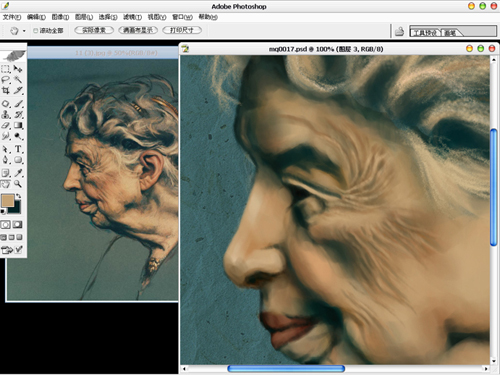Screen dimensions: 500x375
Task: Click the tan foreground color swatch
Action: [8, 200]
